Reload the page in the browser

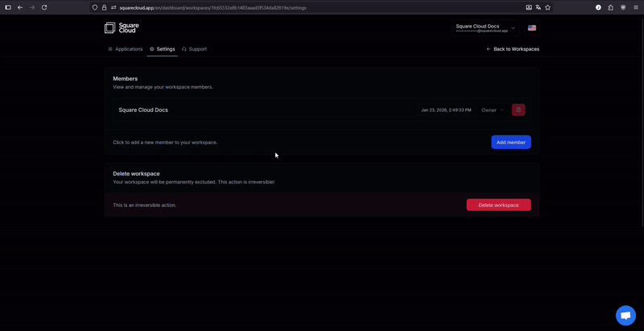point(43,7)
